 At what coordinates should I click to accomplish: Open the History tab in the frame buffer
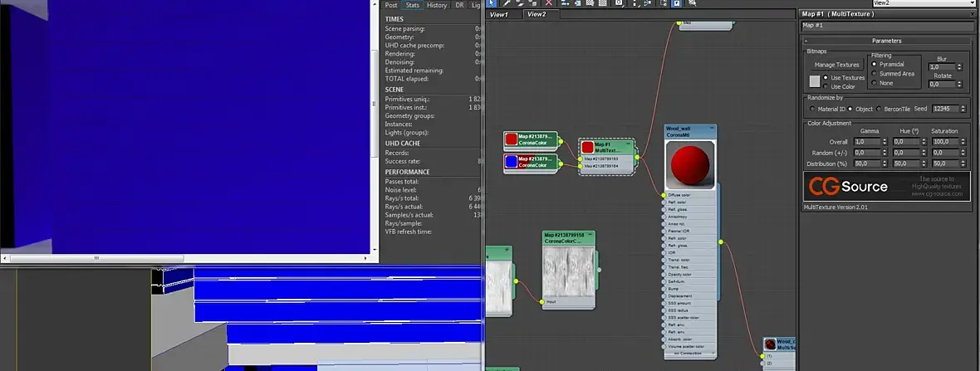click(x=437, y=5)
